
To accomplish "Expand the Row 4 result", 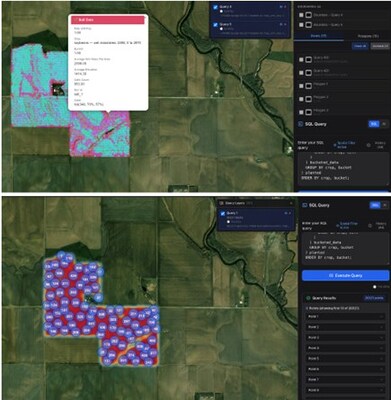I will [345, 348].
